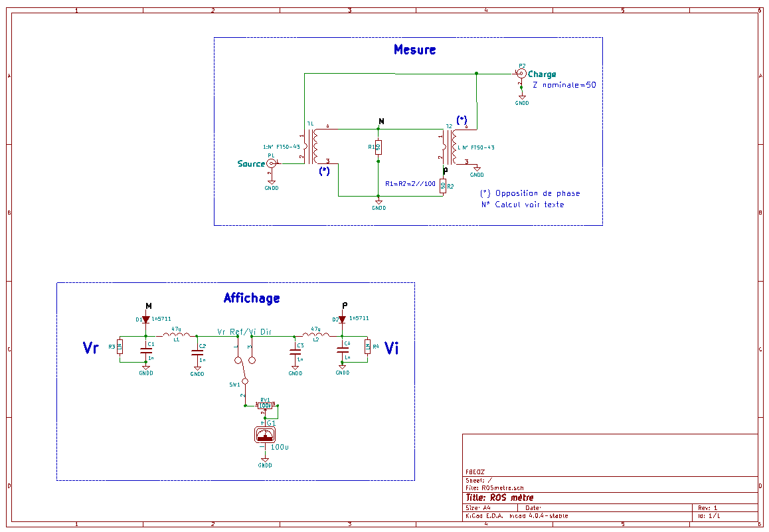Click the P1 Source connector symbol

click(x=270, y=163)
